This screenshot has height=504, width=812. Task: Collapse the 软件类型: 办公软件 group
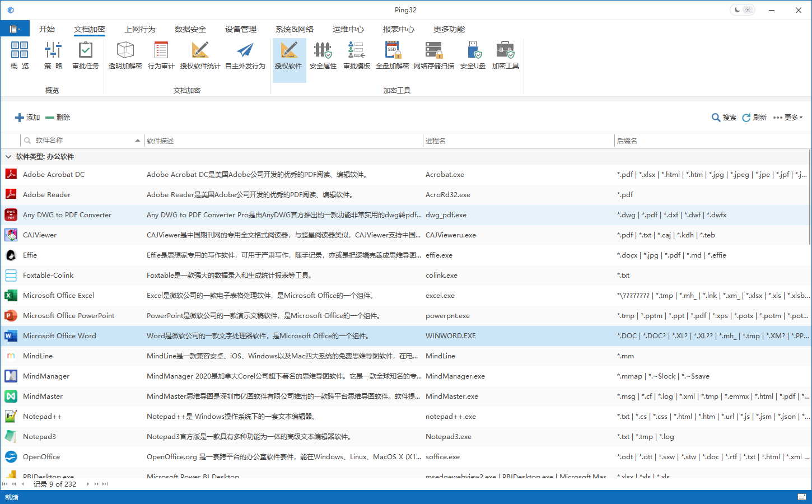coord(8,157)
